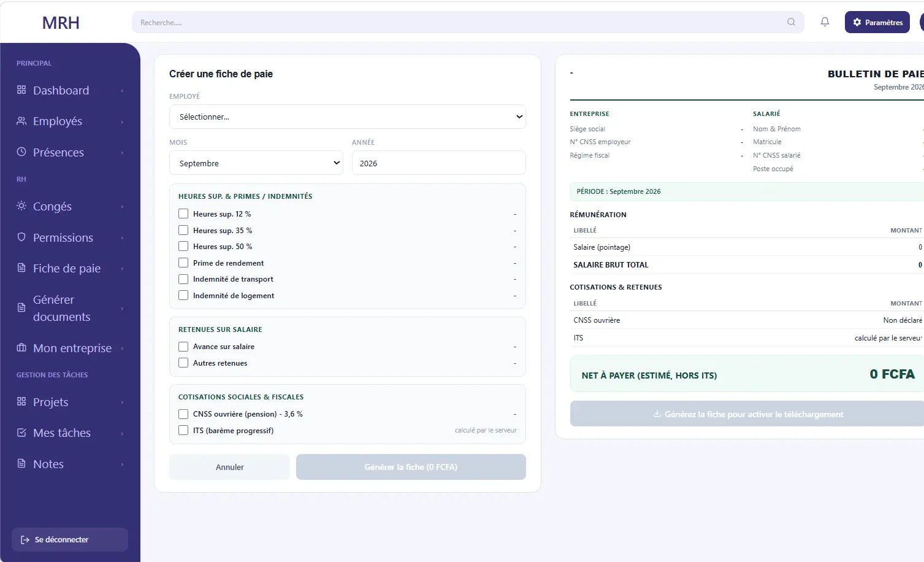Expand the Employés submenu chevron
Viewport: 924px width, 562px height.
tap(122, 121)
